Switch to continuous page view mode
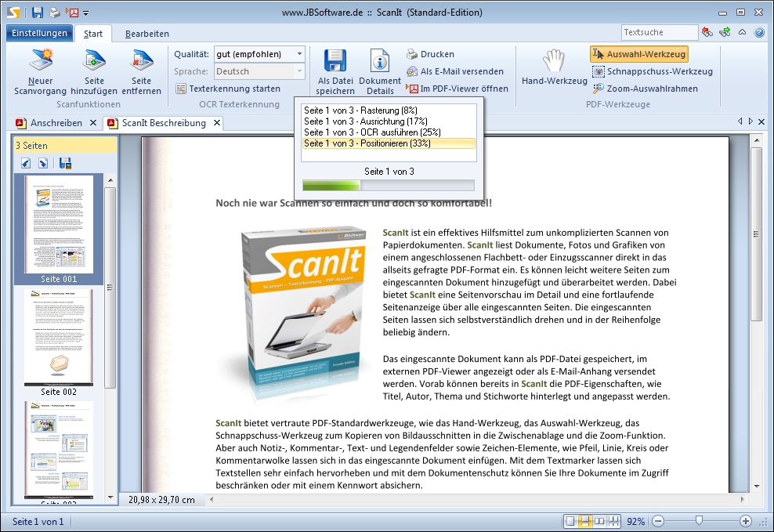 click(585, 521)
